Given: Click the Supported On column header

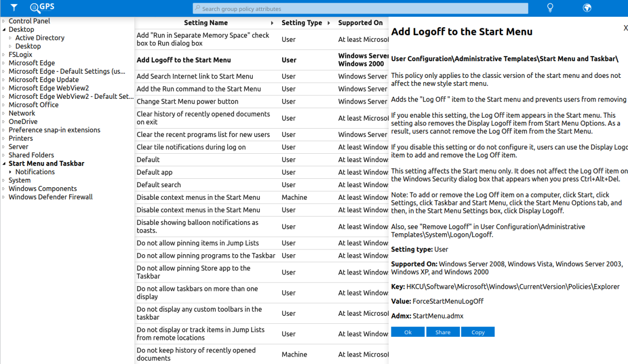Looking at the screenshot, I should point(361,23).
